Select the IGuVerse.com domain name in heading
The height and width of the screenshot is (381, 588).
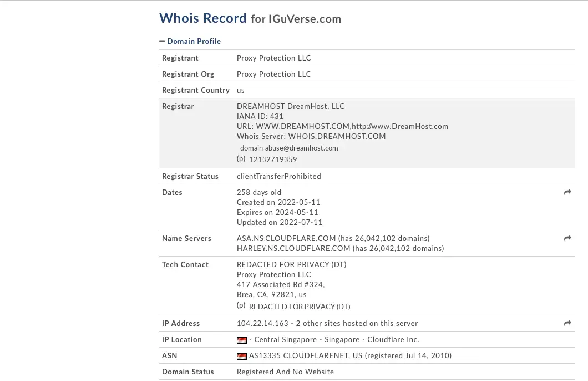(x=305, y=19)
